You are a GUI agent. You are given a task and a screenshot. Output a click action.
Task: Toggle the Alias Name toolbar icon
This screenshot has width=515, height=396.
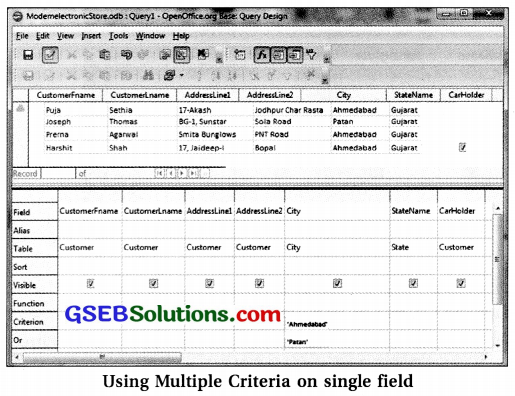tap(295, 55)
